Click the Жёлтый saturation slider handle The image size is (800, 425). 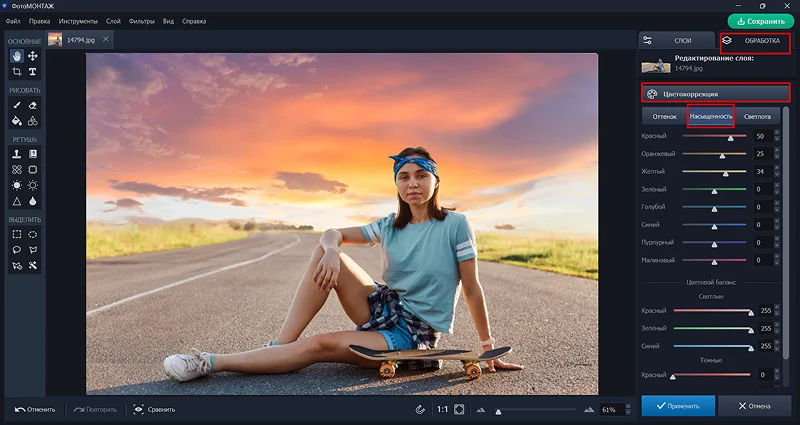point(726,173)
